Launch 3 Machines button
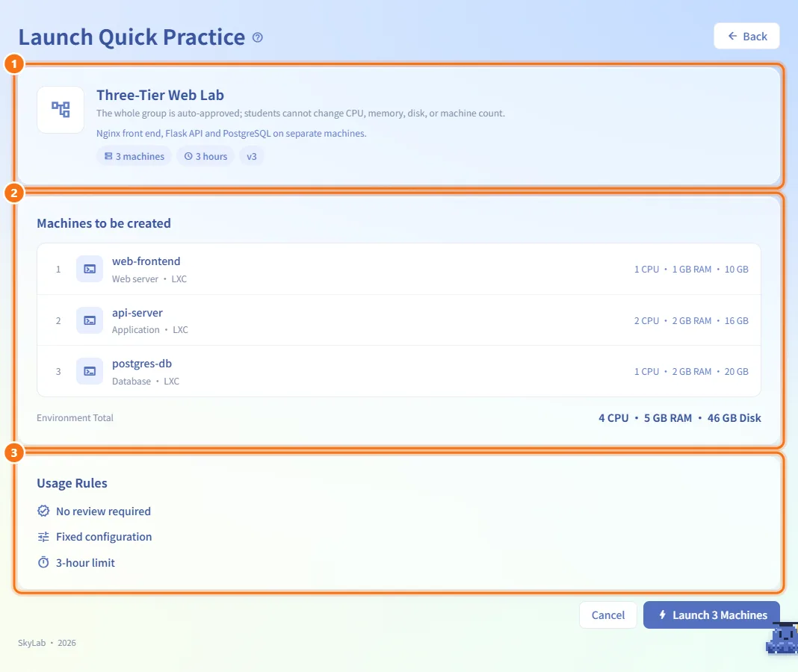This screenshot has width=798, height=672. click(711, 615)
